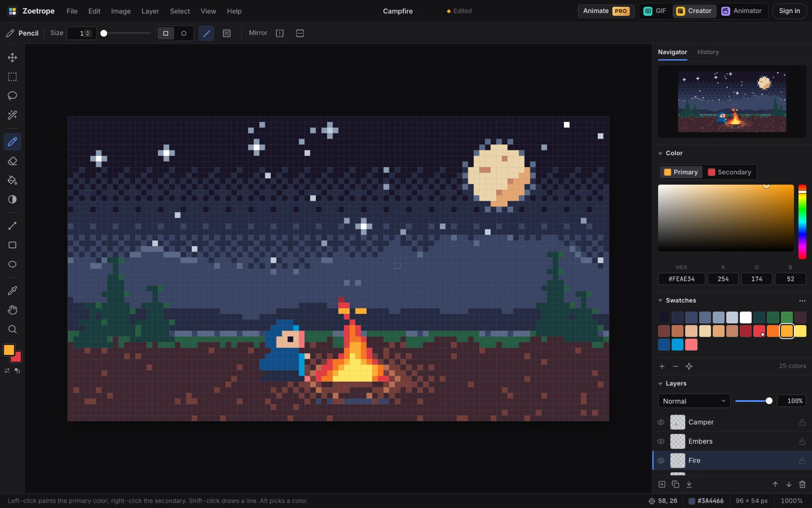Switch to Animator mode

741,11
